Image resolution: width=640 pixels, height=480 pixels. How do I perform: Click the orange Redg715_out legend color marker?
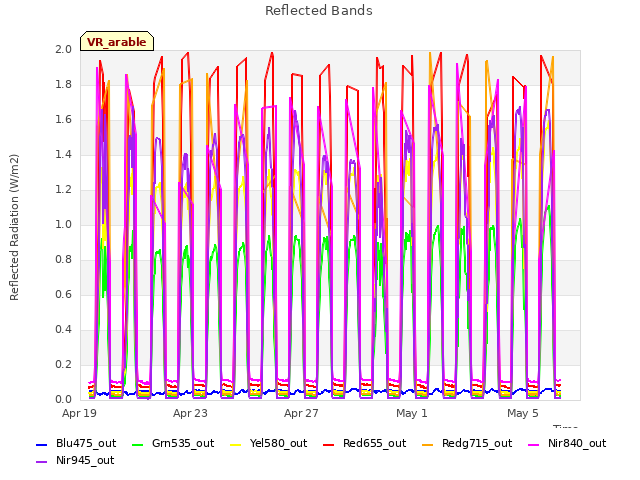point(427,445)
